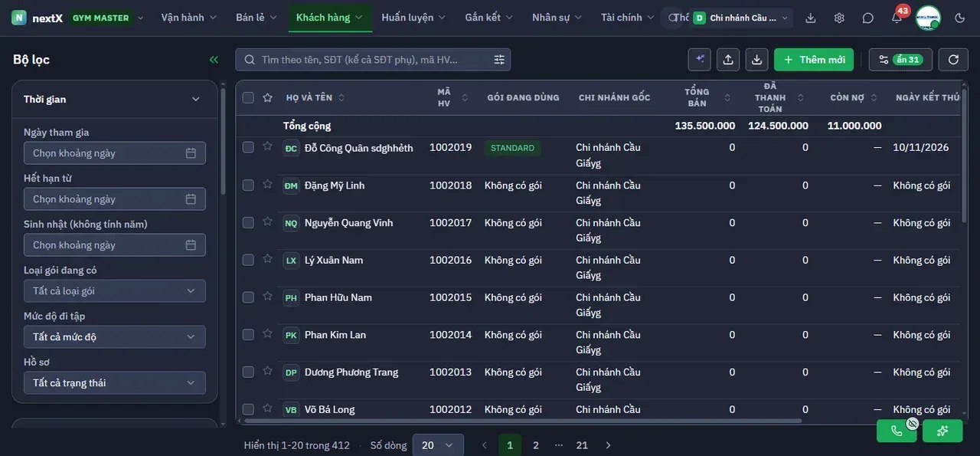Click the upload arrow icon in the toolbar
Screen dimensions: 980x456
pos(728,60)
